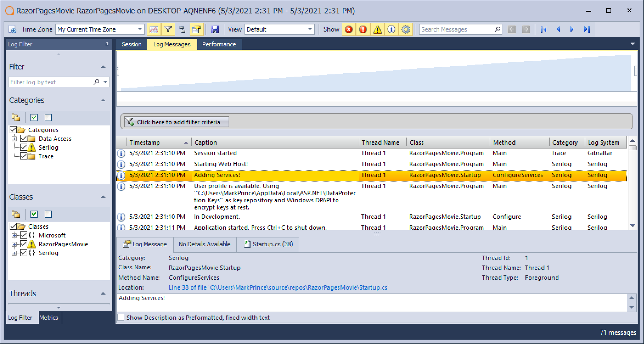Uncheck all classes button
This screenshot has width=644, height=344.
coord(48,214)
